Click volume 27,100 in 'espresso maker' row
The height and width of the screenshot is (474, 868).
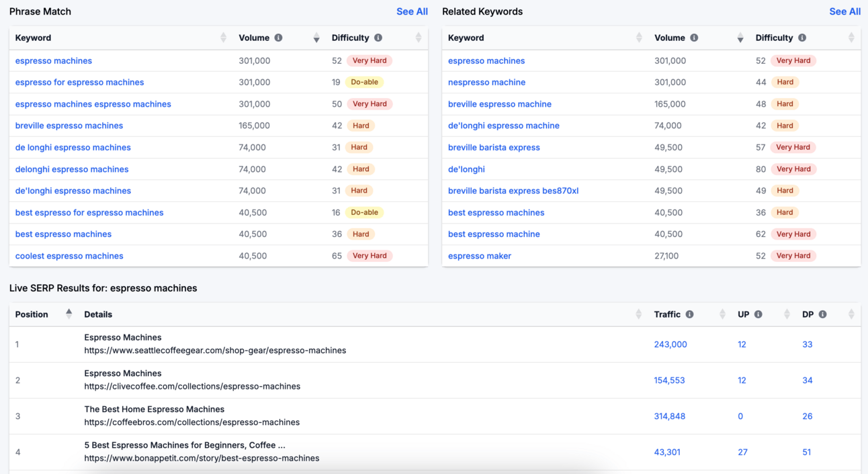point(666,256)
